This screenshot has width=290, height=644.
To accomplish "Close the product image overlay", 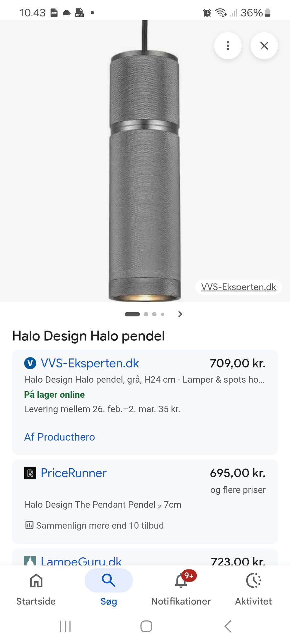I will [x=264, y=46].
